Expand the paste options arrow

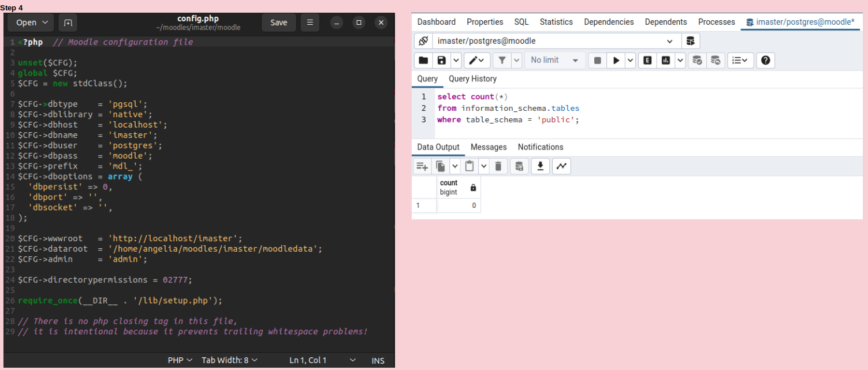(x=483, y=166)
